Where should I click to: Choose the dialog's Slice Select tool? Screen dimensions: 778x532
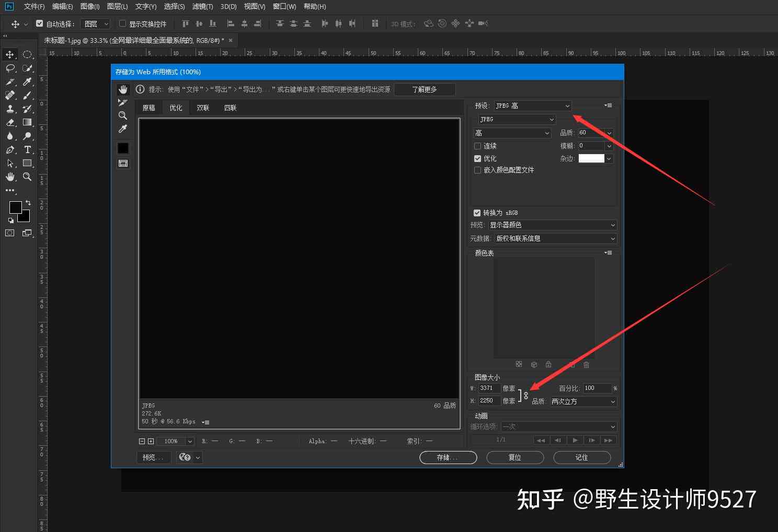[x=123, y=102]
